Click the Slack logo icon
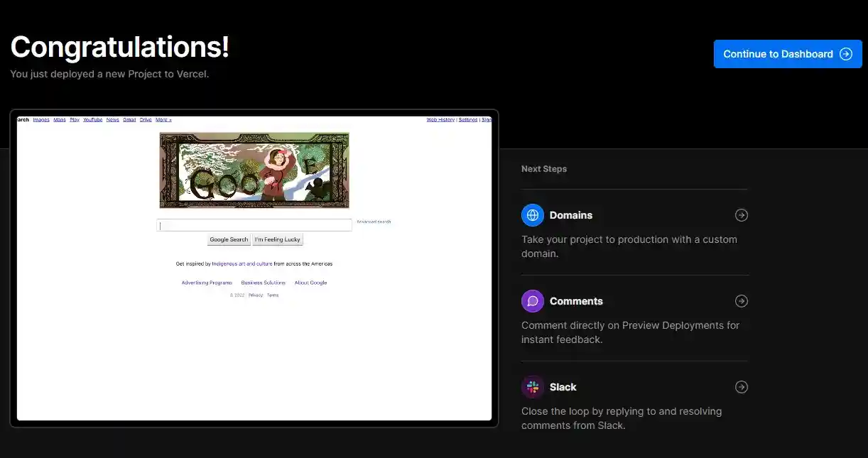Viewport: 868px width, 458px height. [x=532, y=387]
